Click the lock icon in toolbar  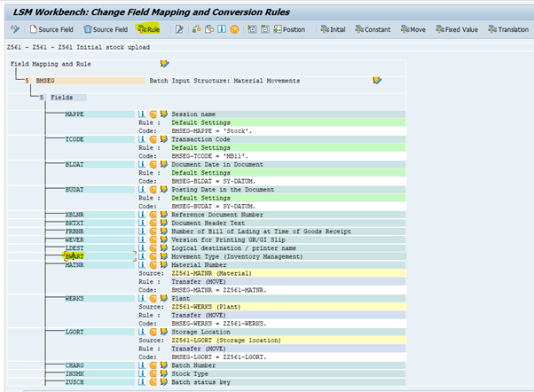pos(197,29)
